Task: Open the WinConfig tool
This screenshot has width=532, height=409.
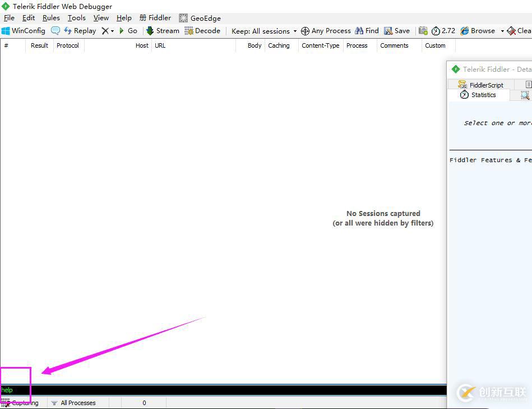Action: (24, 31)
